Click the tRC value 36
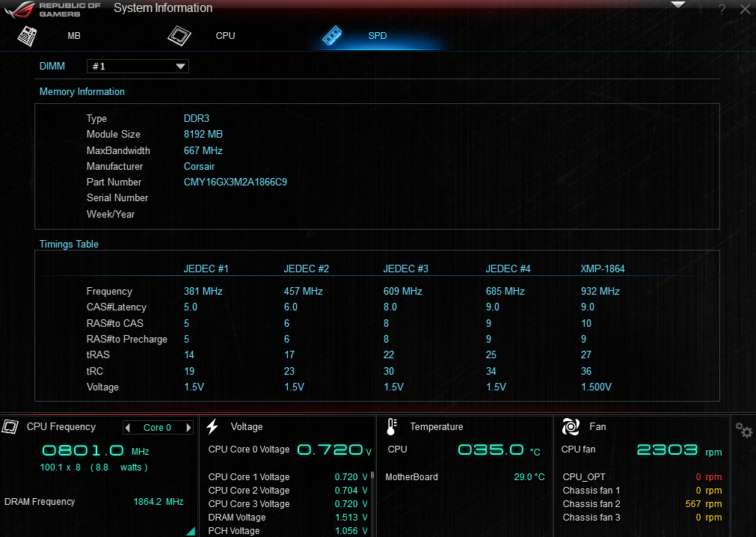 pyautogui.click(x=586, y=371)
